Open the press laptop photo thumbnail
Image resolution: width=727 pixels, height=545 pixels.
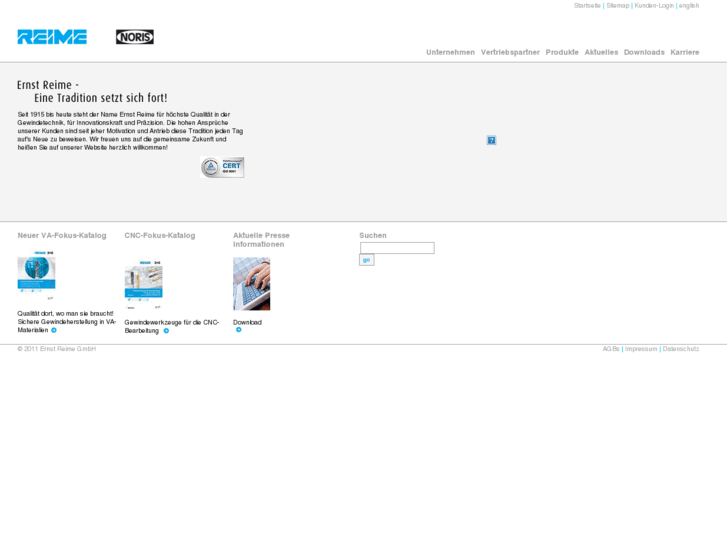pyautogui.click(x=251, y=284)
